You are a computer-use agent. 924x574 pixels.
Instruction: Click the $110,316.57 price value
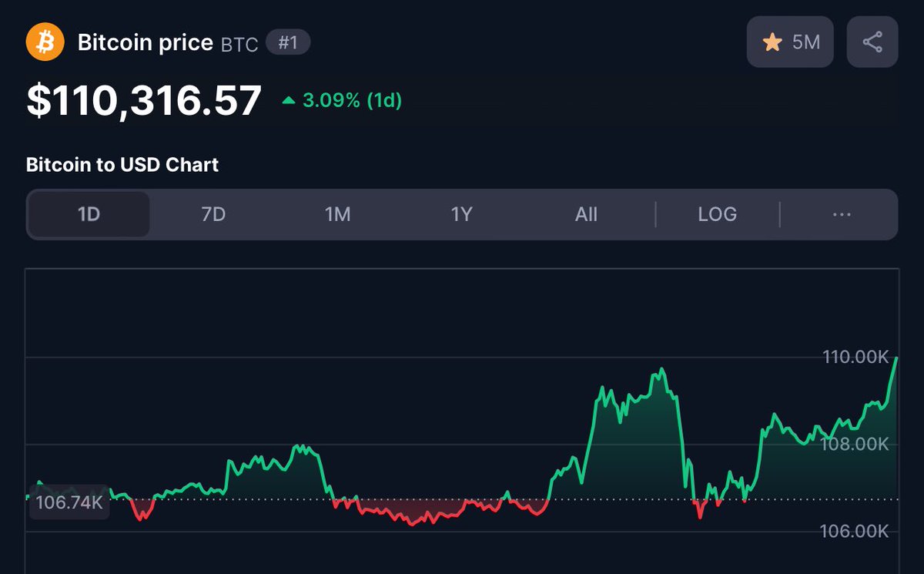coord(144,101)
